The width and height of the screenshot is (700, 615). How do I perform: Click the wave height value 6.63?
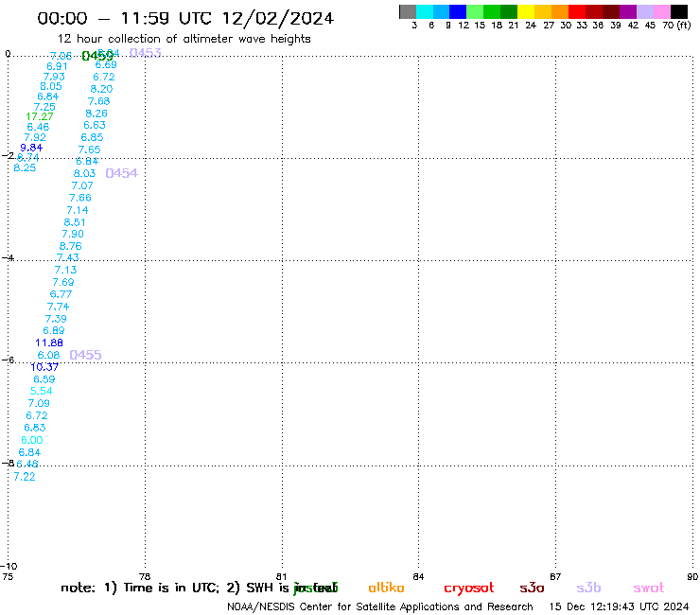(x=95, y=125)
